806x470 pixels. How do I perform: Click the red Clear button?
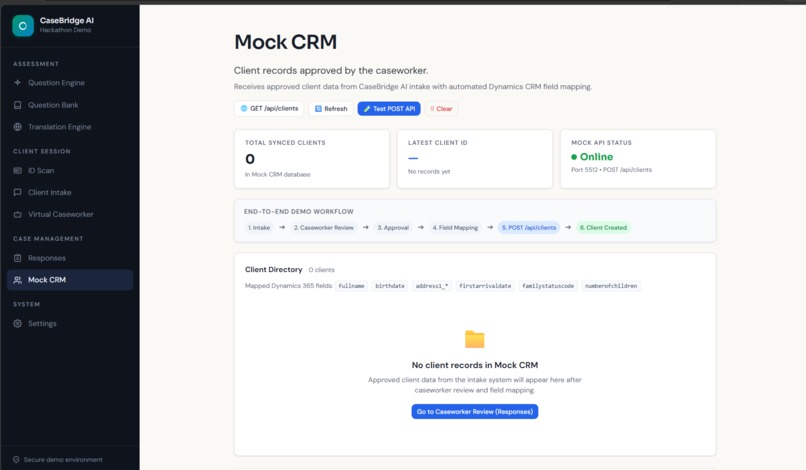click(442, 109)
